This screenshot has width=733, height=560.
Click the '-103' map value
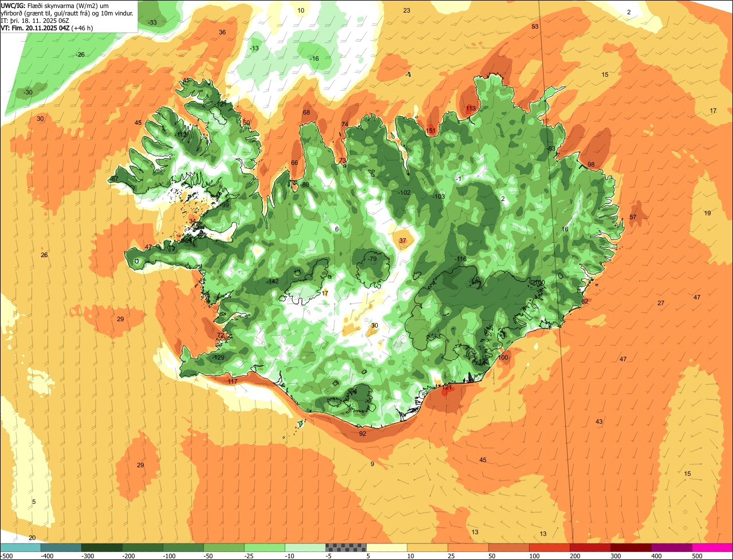(x=439, y=196)
